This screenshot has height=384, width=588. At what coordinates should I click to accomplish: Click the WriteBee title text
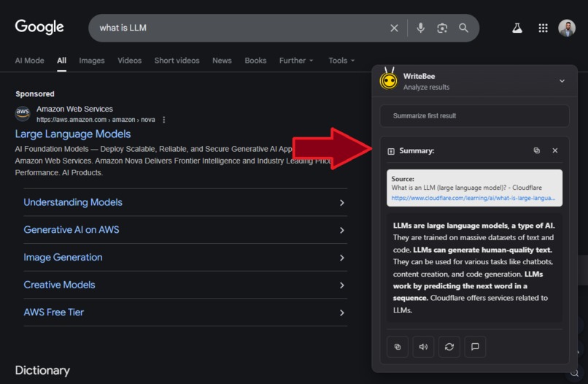point(419,76)
